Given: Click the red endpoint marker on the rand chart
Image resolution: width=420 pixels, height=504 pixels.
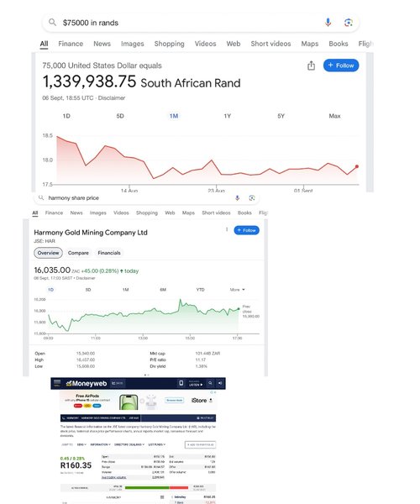Looking at the screenshot, I should click(357, 166).
